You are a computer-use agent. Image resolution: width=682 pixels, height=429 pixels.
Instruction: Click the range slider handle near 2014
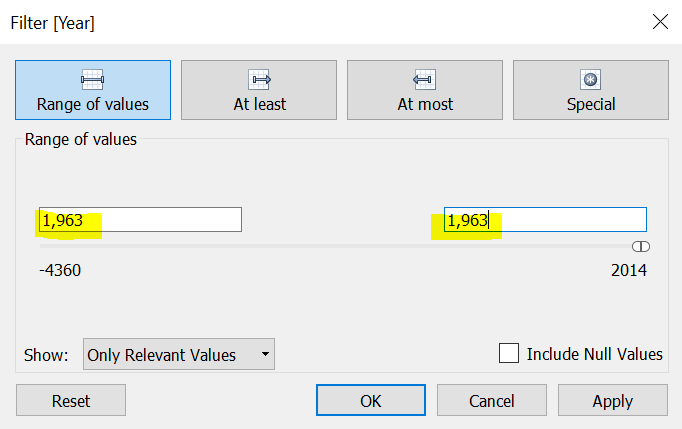pyautogui.click(x=640, y=246)
